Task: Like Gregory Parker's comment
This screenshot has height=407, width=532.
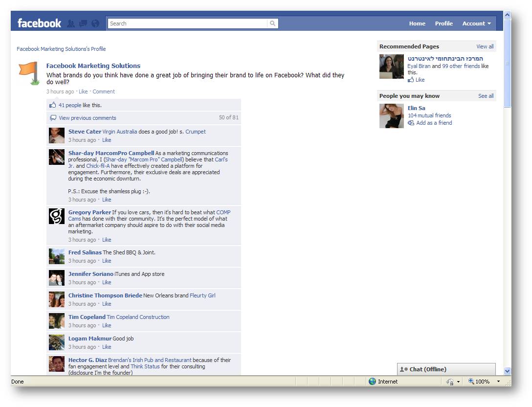Action: (x=107, y=240)
